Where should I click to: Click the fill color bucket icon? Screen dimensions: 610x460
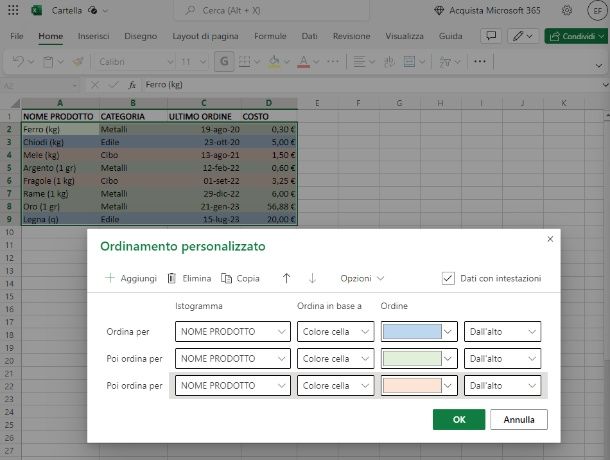pos(274,61)
